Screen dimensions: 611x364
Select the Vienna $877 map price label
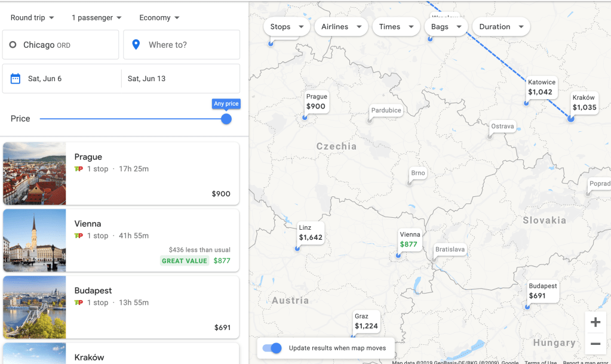(x=409, y=239)
